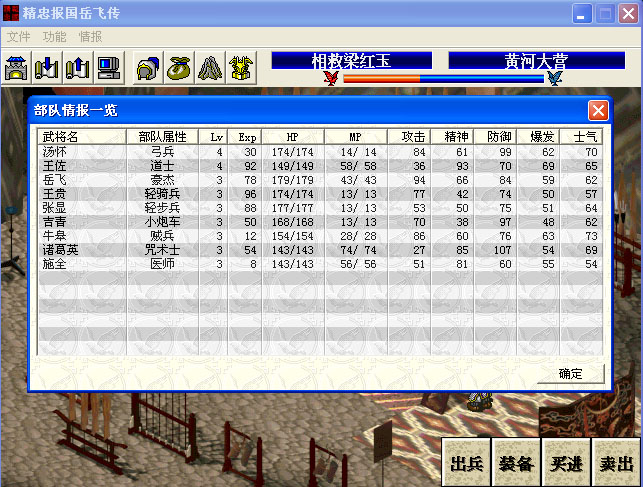Click the red bird marker icon
Screen dimensions: 643x487
pos(331,78)
